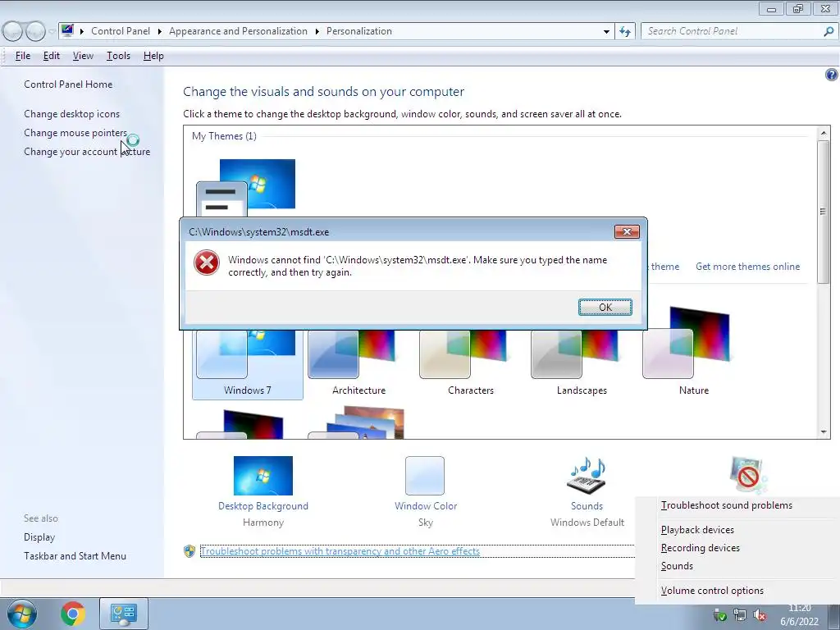Click Troubleshoot problems with transparency link
This screenshot has height=630, width=840.
340,550
